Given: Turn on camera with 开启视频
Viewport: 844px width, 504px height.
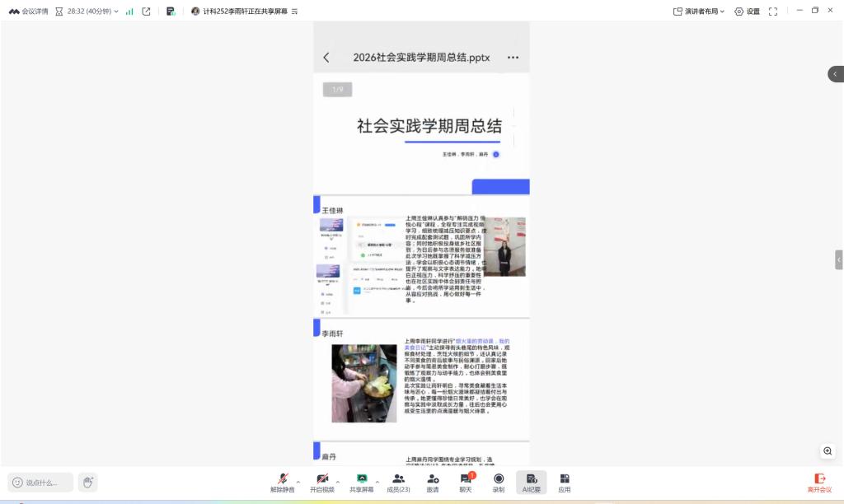Looking at the screenshot, I should click(322, 482).
